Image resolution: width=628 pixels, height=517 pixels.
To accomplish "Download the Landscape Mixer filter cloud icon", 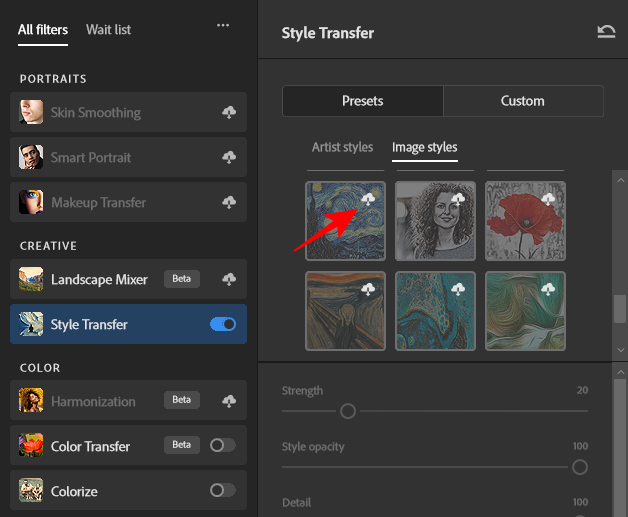I will [x=229, y=279].
